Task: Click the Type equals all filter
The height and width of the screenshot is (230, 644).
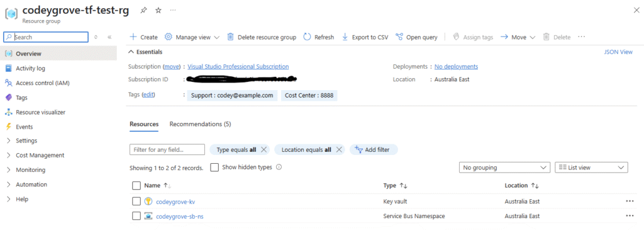Action: (236, 150)
